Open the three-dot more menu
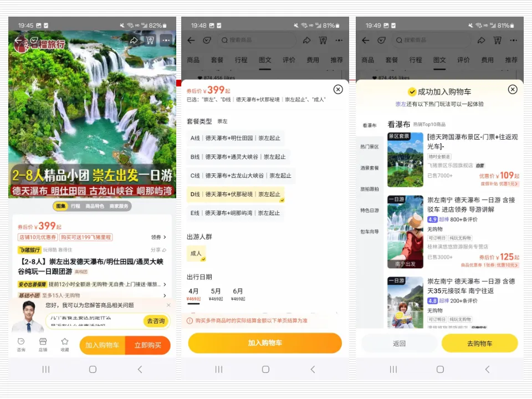The width and height of the screenshot is (532, 399). (166, 40)
